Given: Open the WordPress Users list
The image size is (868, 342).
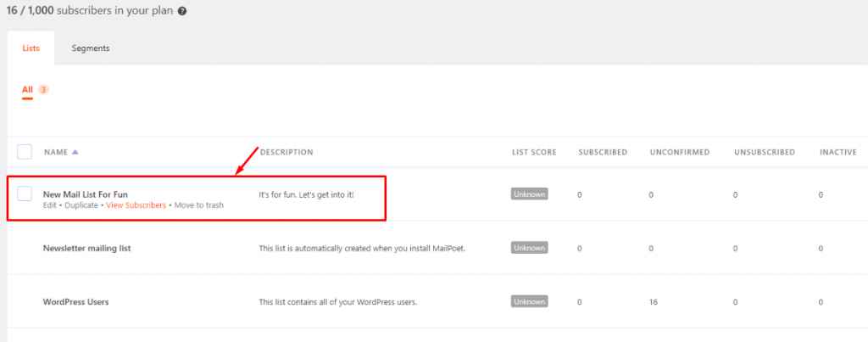Looking at the screenshot, I should [x=75, y=302].
